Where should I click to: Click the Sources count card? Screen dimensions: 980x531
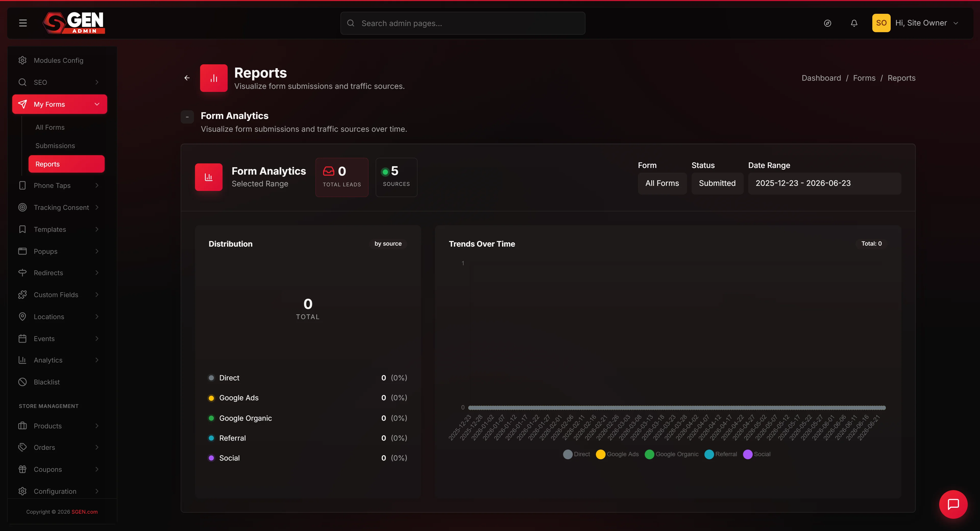point(396,177)
